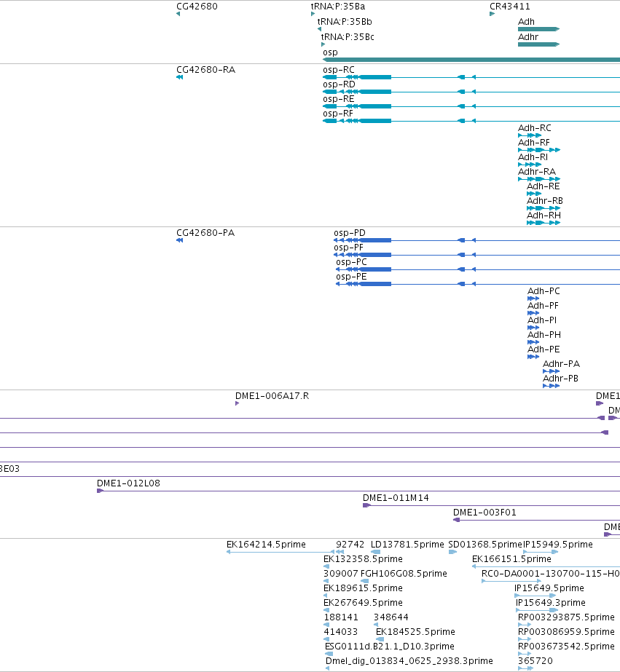Image resolution: width=620 pixels, height=672 pixels.
Task: Select the CG42680-RA transcript label
Action: click(205, 70)
